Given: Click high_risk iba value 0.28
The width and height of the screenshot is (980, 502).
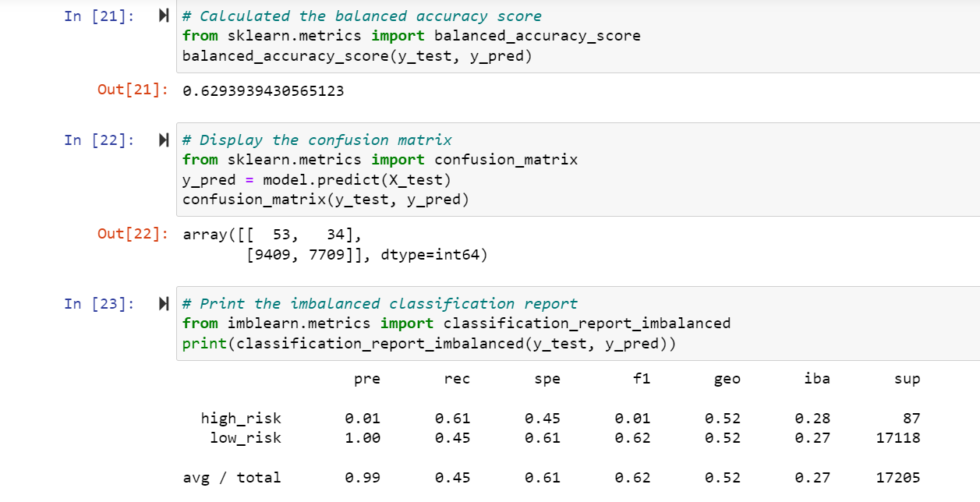Looking at the screenshot, I should 812,419.
